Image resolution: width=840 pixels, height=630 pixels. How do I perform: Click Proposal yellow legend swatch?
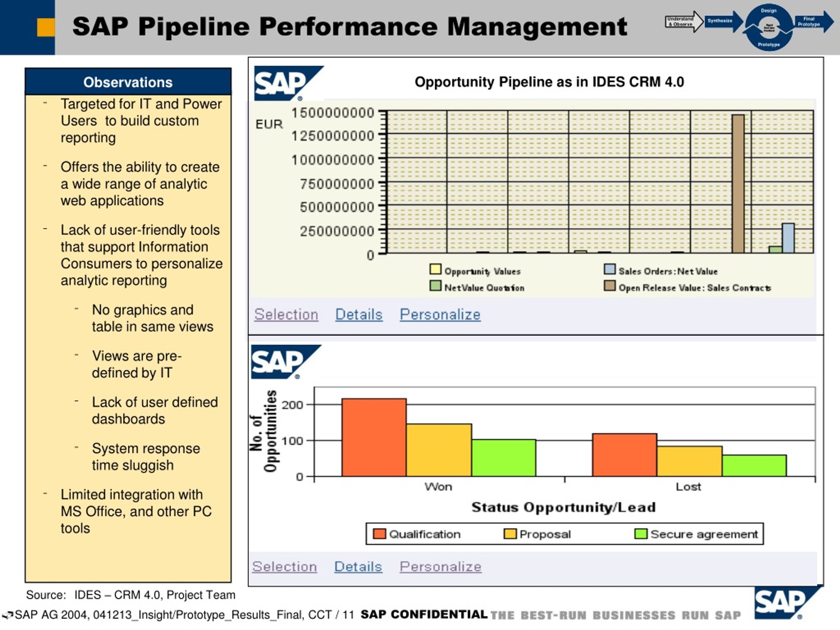pyautogui.click(x=510, y=534)
